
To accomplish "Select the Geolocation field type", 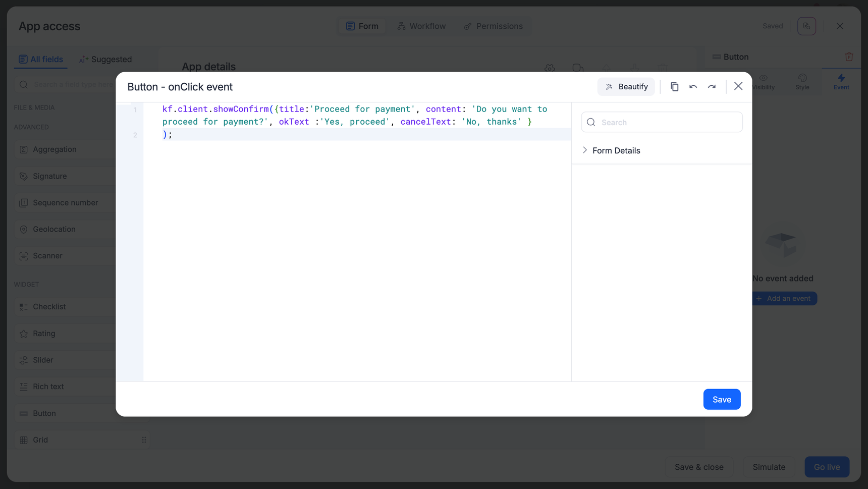I will click(54, 229).
